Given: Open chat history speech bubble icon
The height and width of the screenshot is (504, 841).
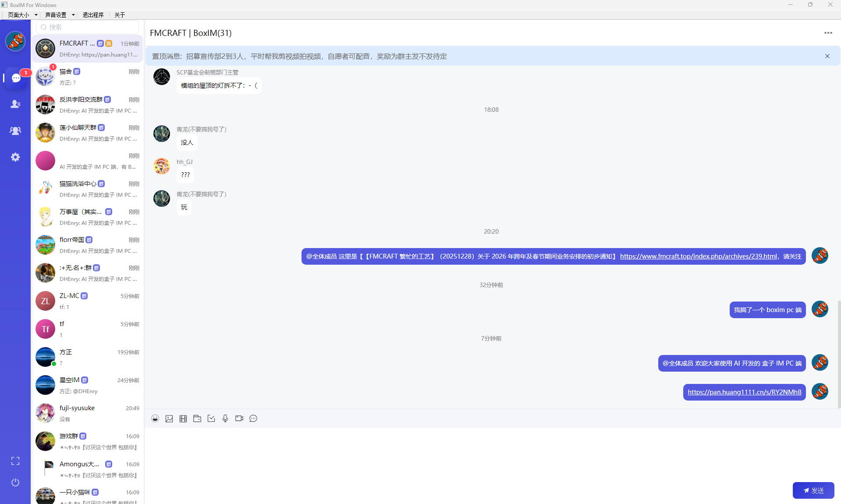Looking at the screenshot, I should 253,419.
